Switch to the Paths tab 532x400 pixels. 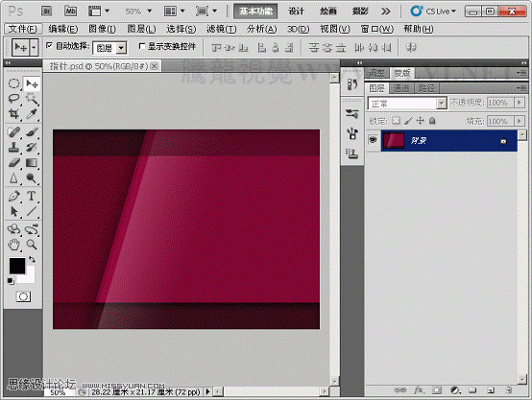click(426, 88)
